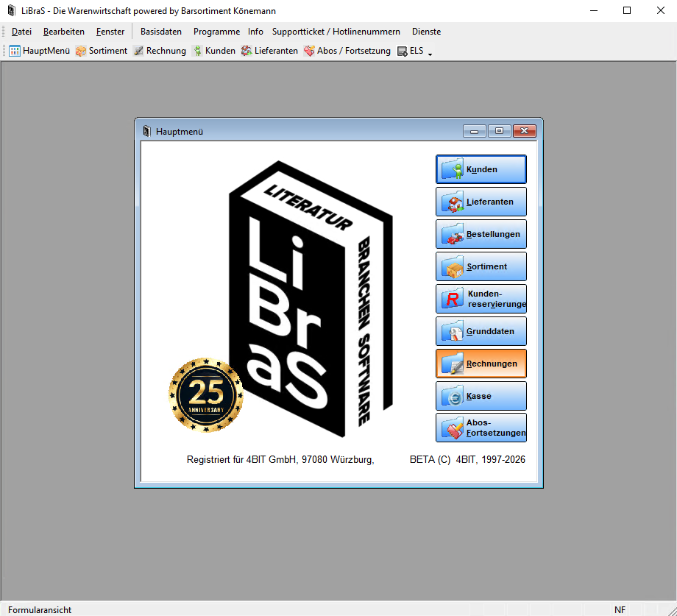Open Kundenreservierungen from main menu

[x=481, y=299]
